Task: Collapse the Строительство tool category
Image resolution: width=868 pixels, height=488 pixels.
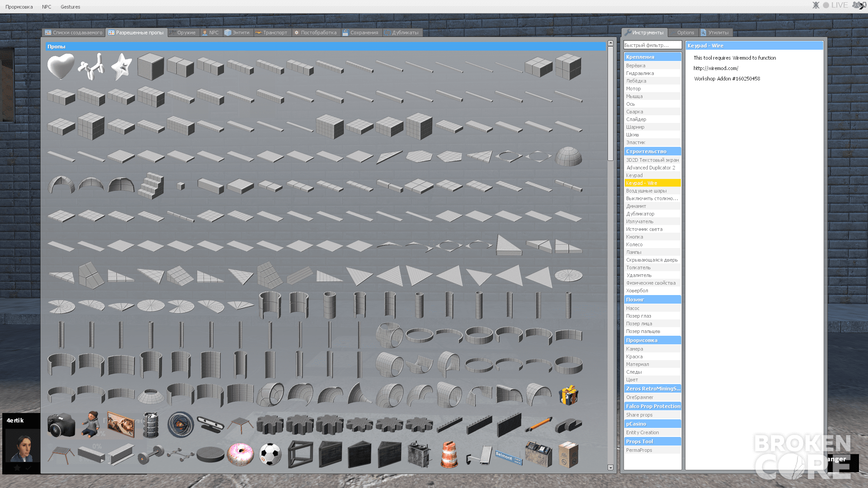Action: 652,151
